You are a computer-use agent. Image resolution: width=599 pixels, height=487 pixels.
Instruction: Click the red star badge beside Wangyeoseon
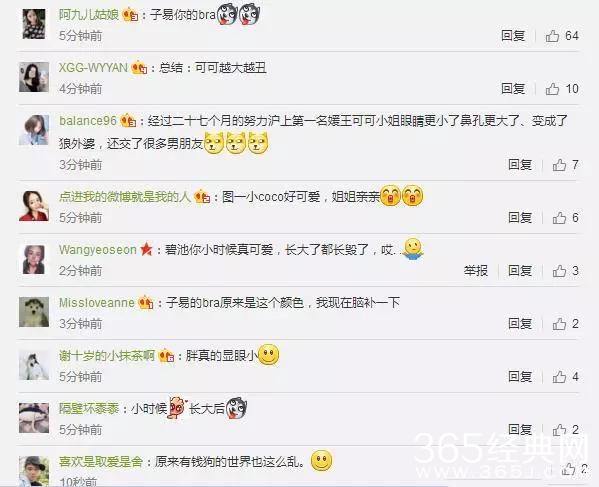click(x=146, y=250)
